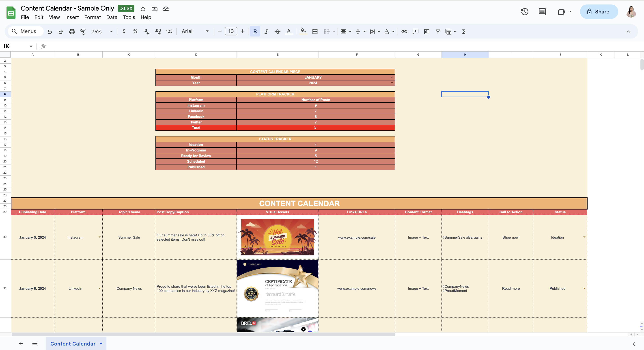This screenshot has height=350, width=644.
Task: Click the insert chart icon
Action: [427, 32]
